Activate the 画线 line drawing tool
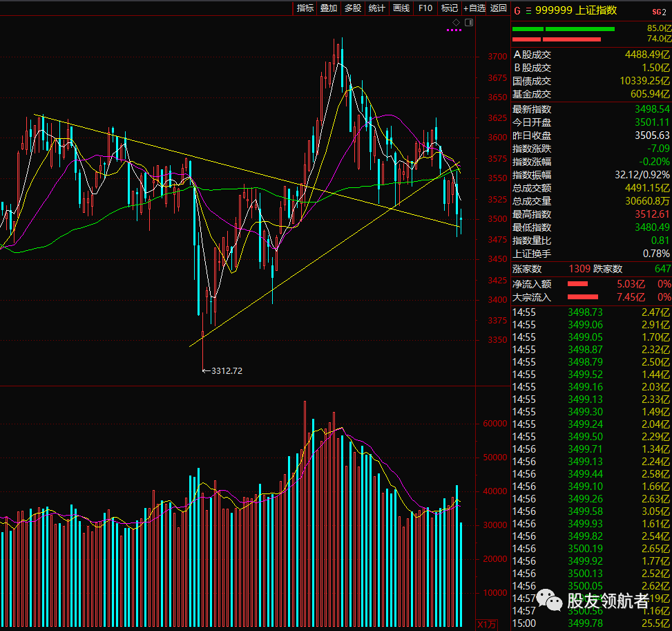Screen dimensions: 672x631 pos(401,8)
